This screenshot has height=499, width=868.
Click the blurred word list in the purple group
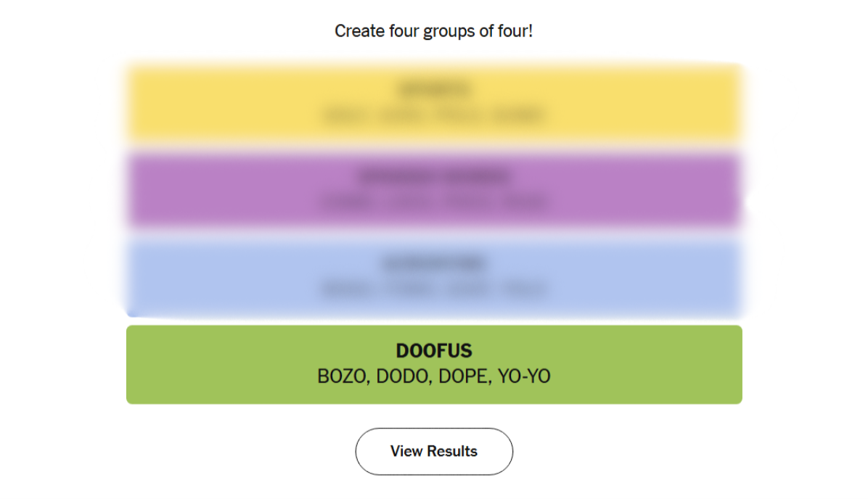[x=433, y=202]
